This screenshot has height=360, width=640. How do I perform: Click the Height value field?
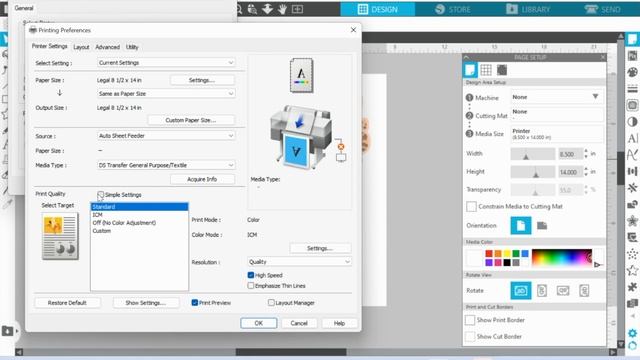coord(570,172)
